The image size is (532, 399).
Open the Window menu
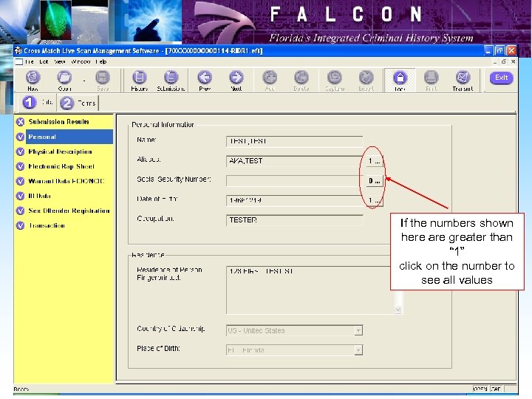pos(81,62)
